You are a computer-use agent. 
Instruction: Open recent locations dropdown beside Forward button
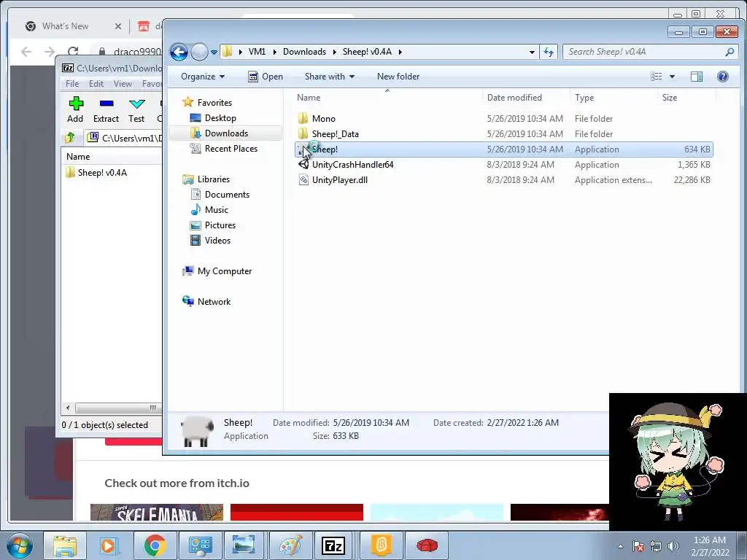click(214, 52)
